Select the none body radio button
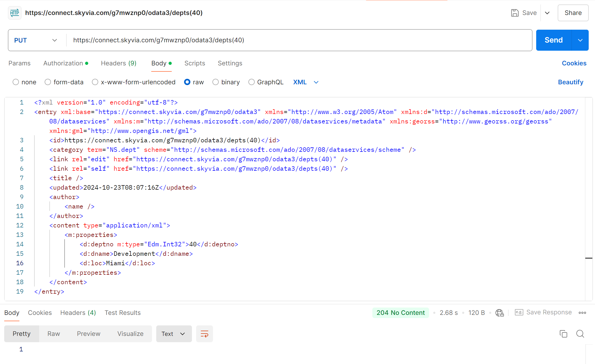Screen dimensions: 595x364 point(15,82)
